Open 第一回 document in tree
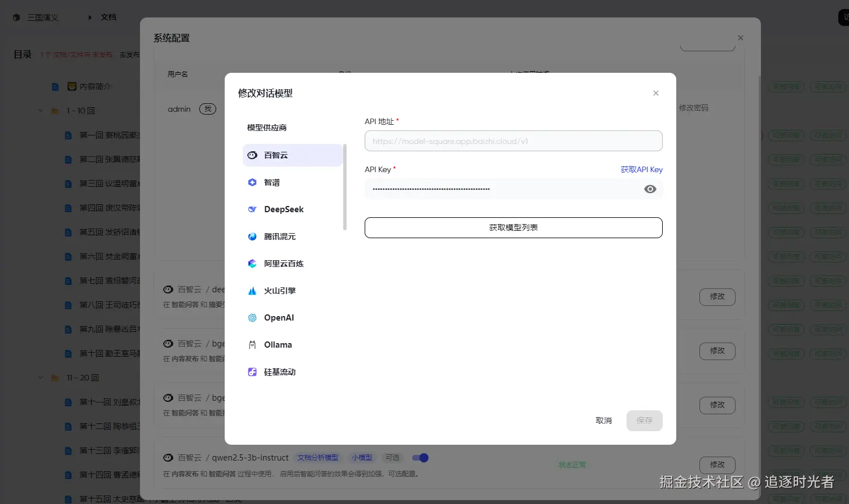Screen dimensions: 849x504 (110, 135)
